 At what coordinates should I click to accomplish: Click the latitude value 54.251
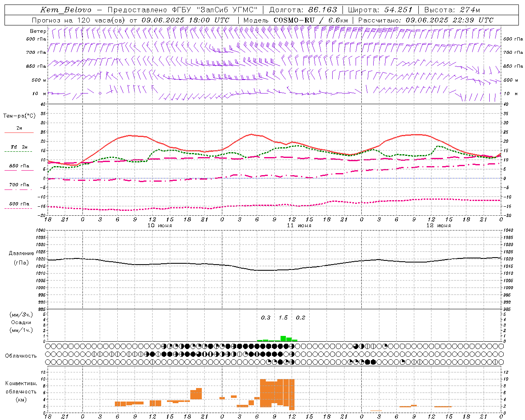[398, 10]
